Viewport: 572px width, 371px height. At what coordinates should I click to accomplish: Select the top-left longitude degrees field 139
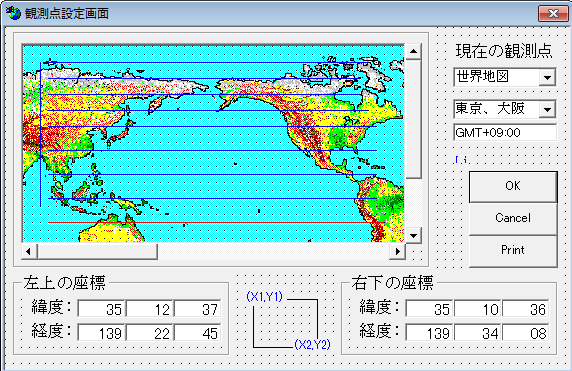pyautogui.click(x=101, y=333)
